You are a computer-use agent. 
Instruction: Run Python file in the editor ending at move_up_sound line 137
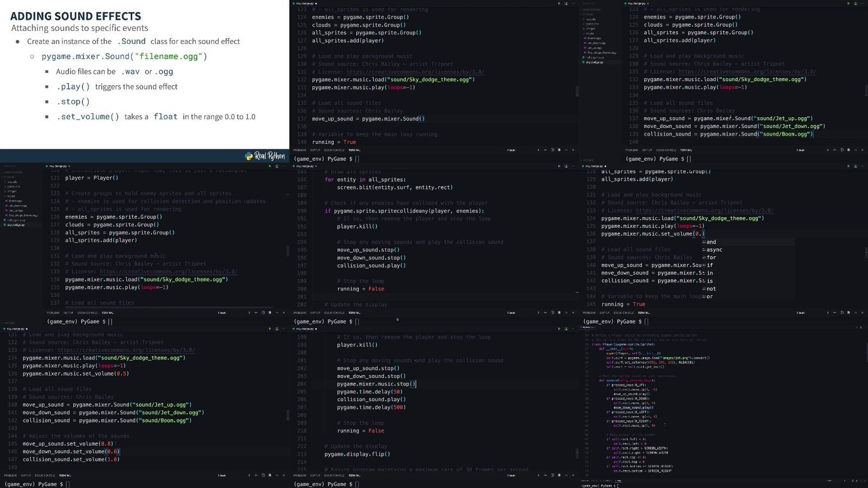tap(559, 3)
